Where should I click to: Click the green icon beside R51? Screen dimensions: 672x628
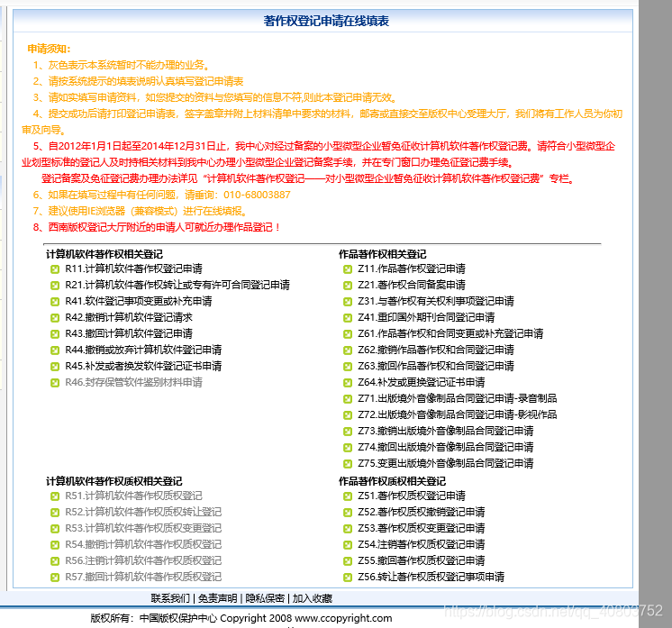point(55,496)
